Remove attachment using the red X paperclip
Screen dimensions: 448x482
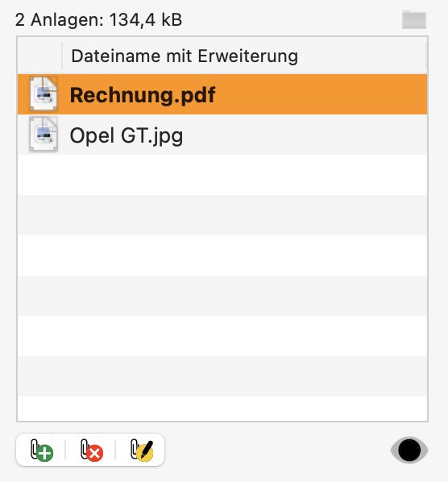[x=92, y=450]
